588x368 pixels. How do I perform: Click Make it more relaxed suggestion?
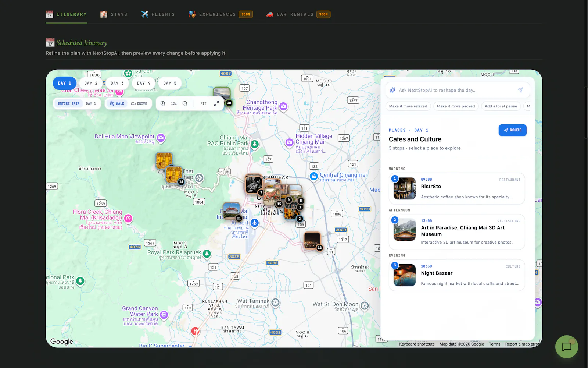click(x=408, y=106)
